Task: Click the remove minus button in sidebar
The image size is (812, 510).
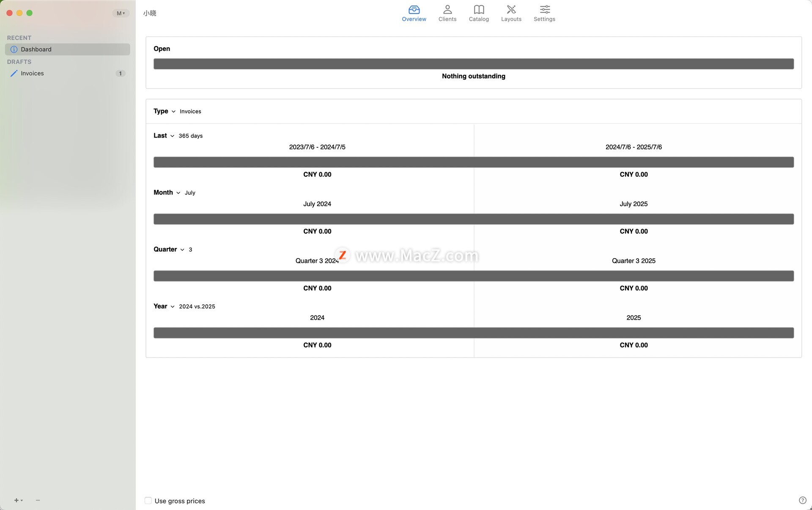Action: pyautogui.click(x=38, y=500)
